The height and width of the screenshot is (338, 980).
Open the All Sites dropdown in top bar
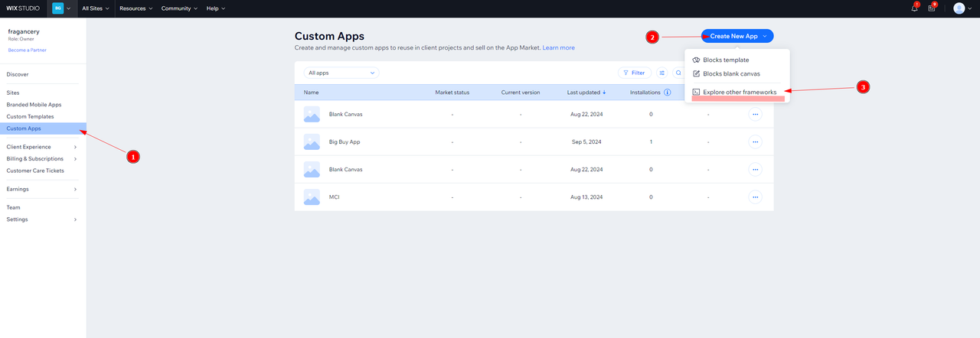tap(96, 8)
